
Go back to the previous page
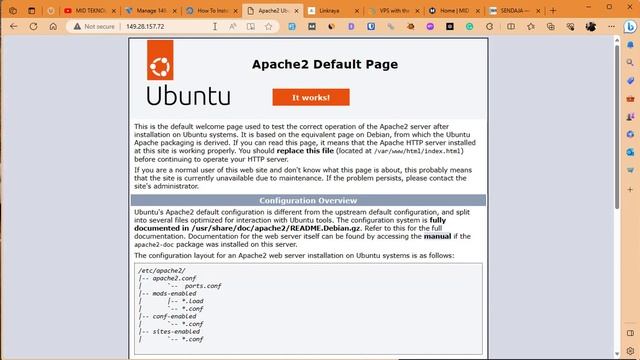coord(13,27)
